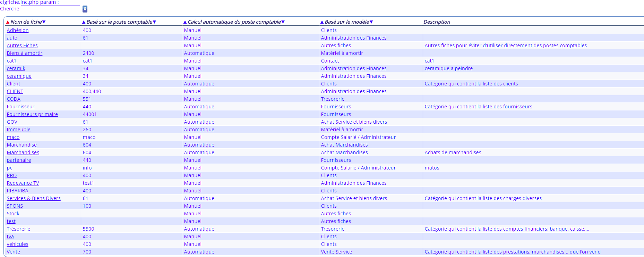Open the RIBARIBA fiche link
Screen dimensions: 644x257
point(18,191)
